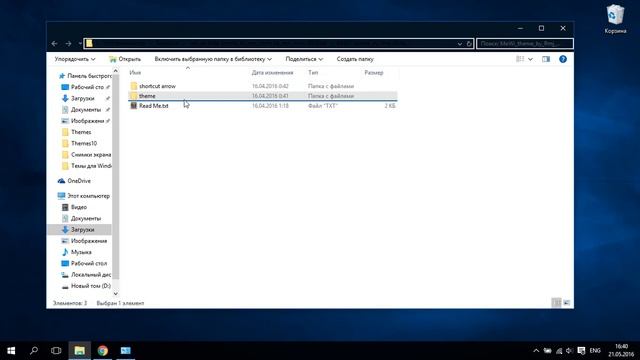The image size is (640, 360).
Task: Sort by Имя column header
Action: coord(135,73)
